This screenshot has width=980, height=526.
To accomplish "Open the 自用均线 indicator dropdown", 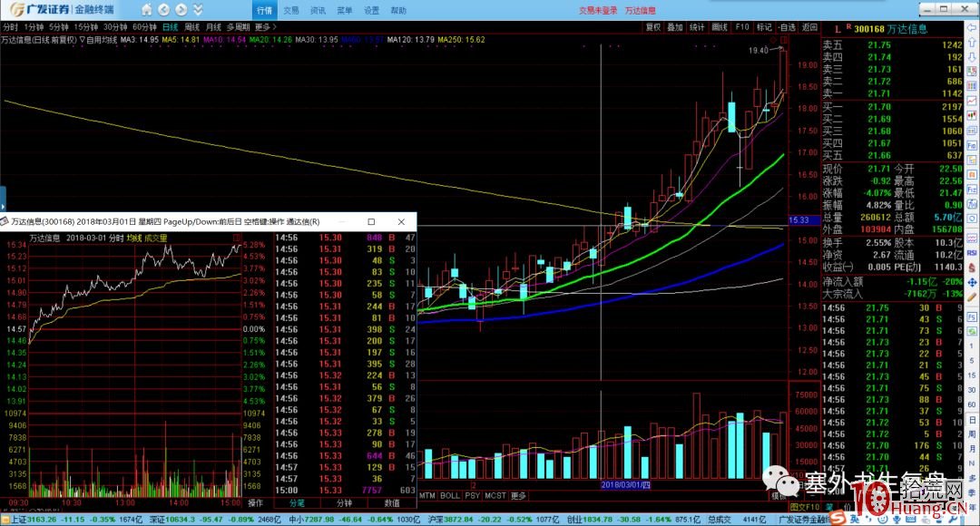I will [x=98, y=39].
